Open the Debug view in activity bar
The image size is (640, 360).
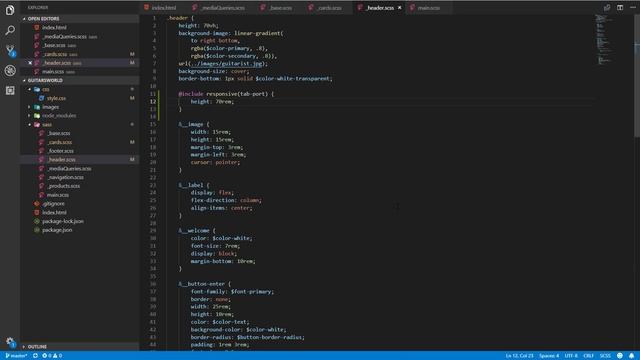[x=10, y=70]
